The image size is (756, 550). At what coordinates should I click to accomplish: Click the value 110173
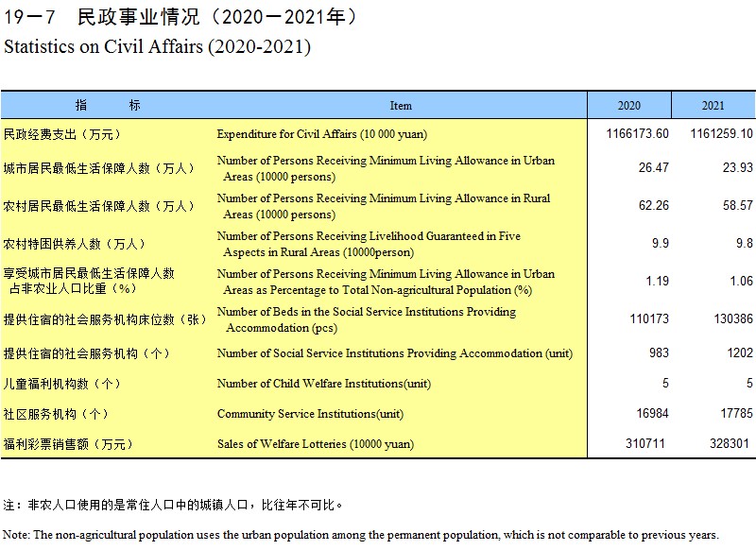649,318
